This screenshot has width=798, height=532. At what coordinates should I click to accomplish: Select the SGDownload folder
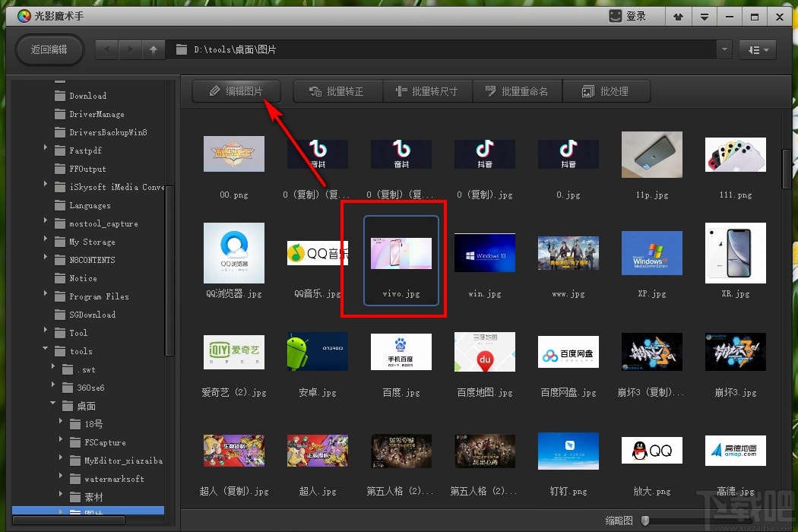(x=85, y=315)
